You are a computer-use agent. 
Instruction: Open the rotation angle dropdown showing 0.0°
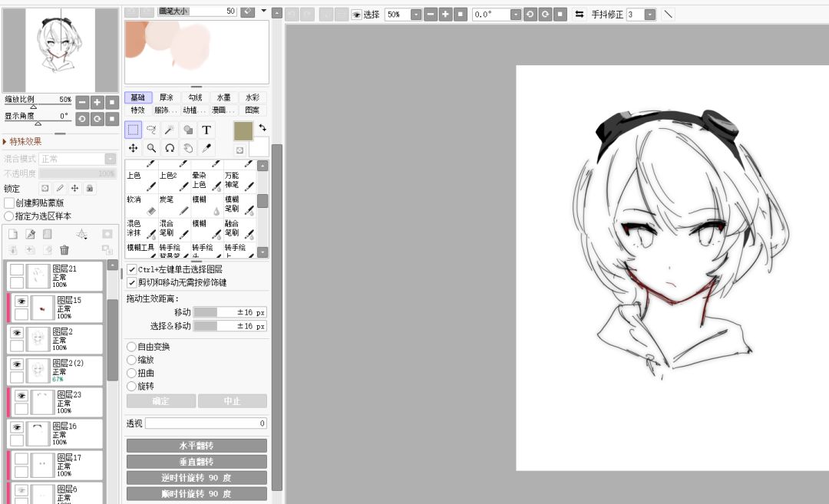516,15
